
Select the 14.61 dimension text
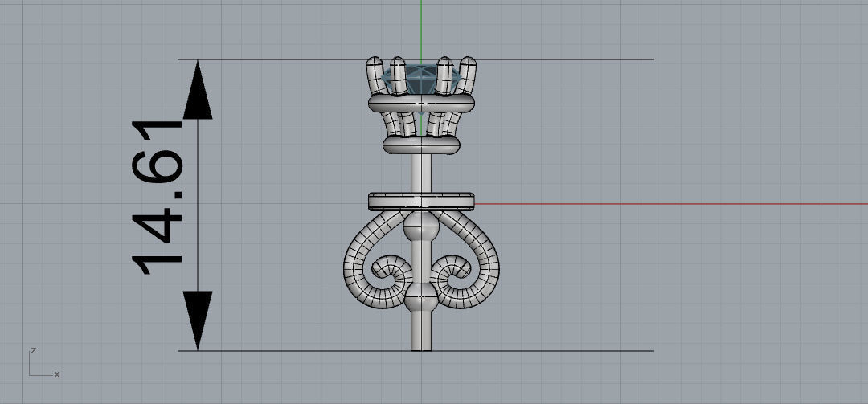[x=157, y=198]
